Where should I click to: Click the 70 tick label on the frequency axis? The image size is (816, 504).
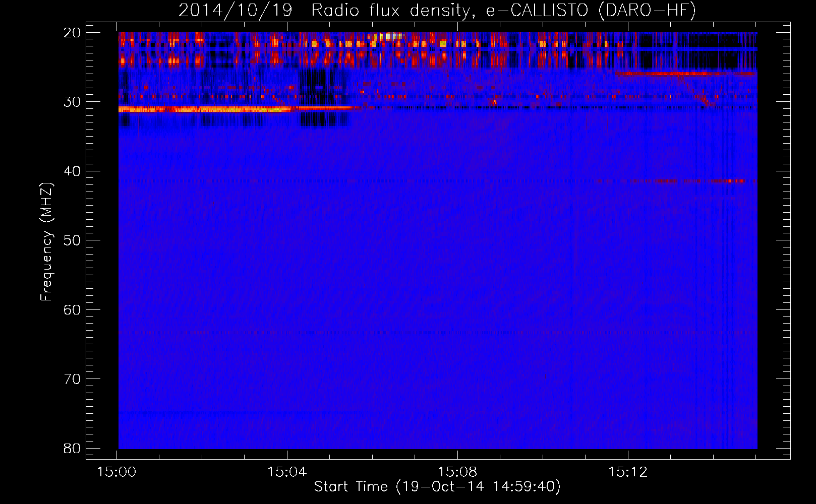point(72,379)
